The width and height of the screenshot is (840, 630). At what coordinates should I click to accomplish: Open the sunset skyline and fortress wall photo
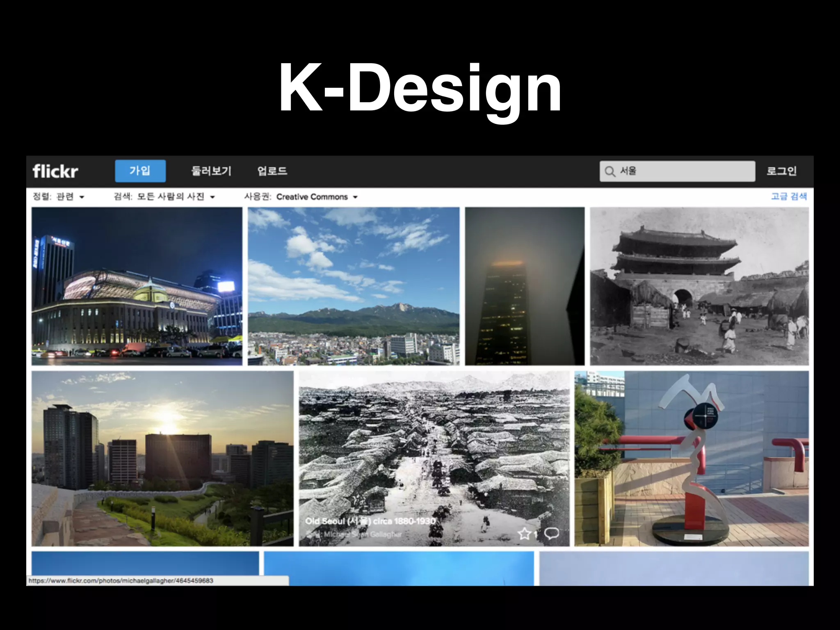[x=163, y=459]
